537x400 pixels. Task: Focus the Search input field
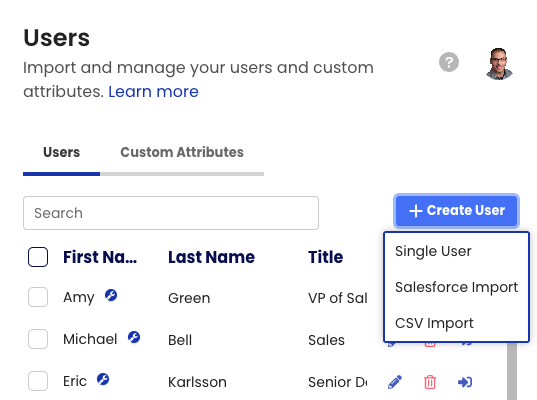[x=171, y=213]
